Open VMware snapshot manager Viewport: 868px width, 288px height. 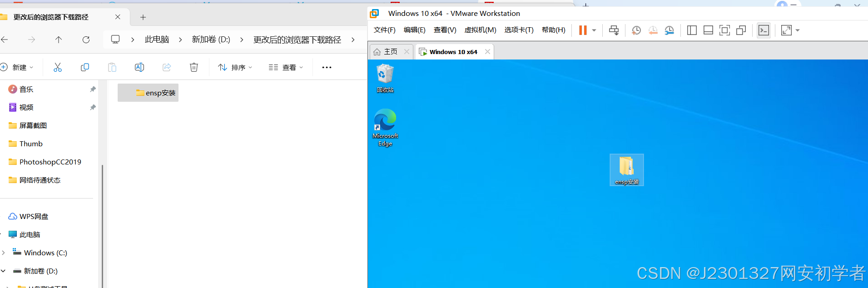[x=669, y=30]
